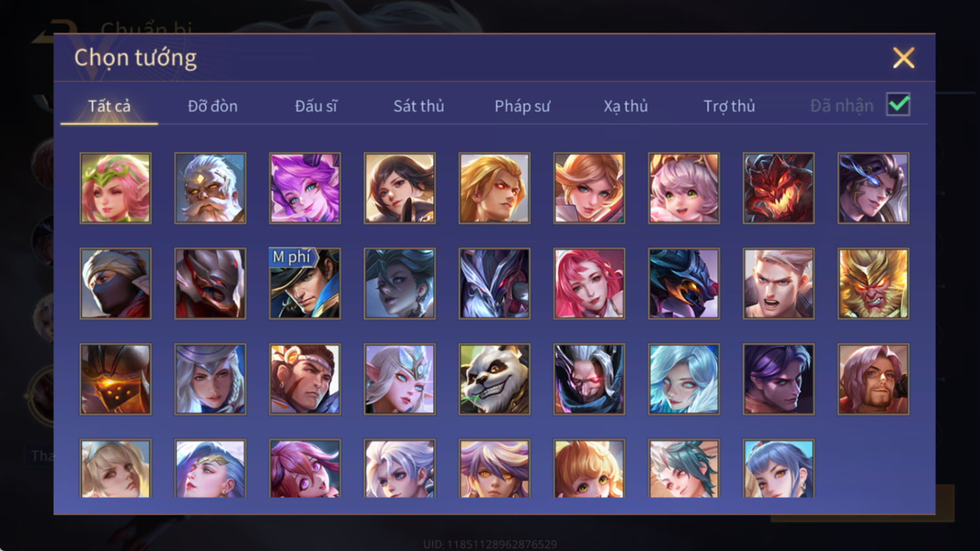The width and height of the screenshot is (980, 551).
Task: Switch to the Đỡ đòn tab
Action: pyautogui.click(x=212, y=106)
